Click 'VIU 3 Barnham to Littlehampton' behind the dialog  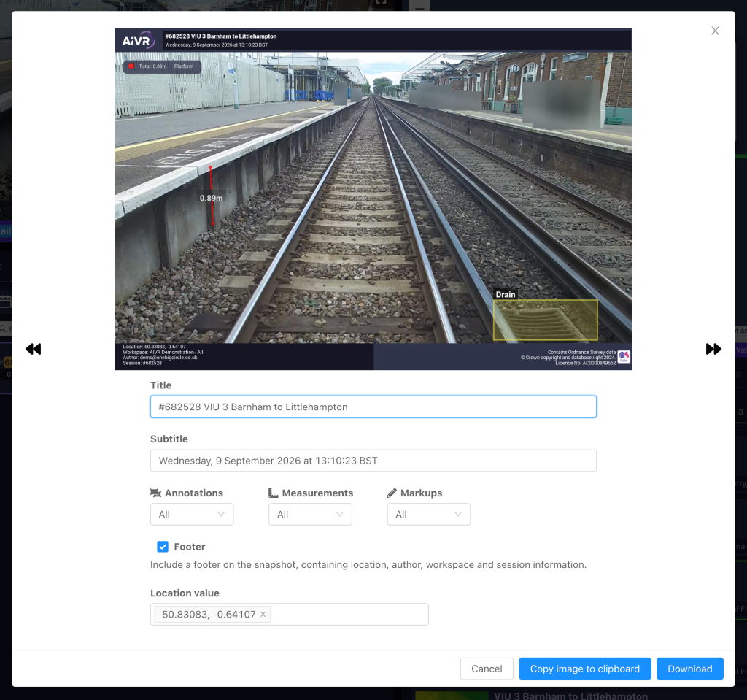[x=570, y=696]
